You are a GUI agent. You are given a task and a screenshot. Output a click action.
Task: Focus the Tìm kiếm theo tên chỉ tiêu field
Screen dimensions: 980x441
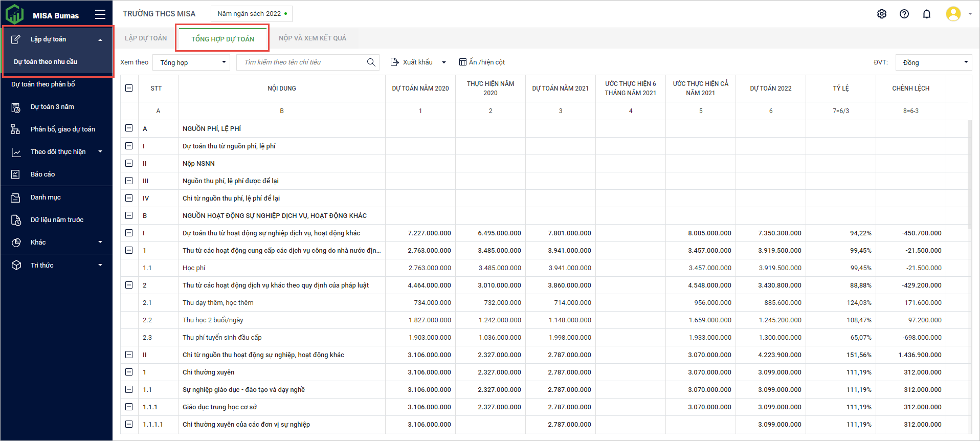tap(302, 62)
